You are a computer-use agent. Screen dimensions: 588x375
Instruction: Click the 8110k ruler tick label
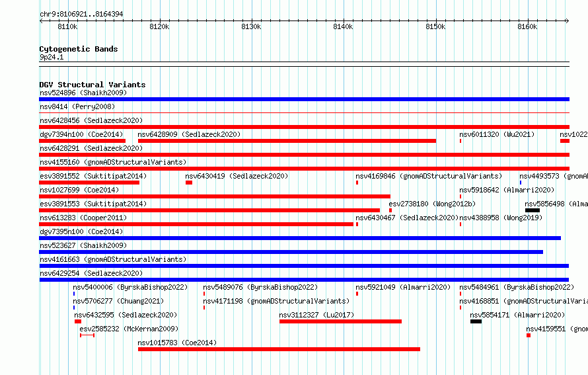(67, 26)
